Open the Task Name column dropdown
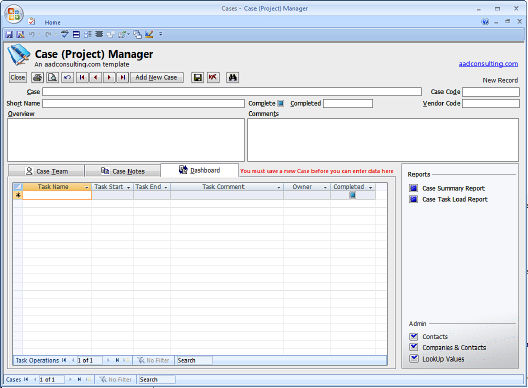 click(87, 187)
